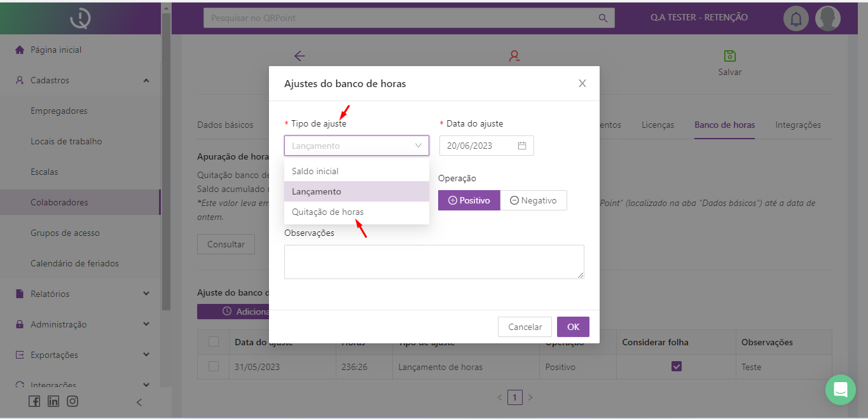Select the Negativo operation option
Image resolution: width=868 pixels, height=419 pixels.
[533, 200]
